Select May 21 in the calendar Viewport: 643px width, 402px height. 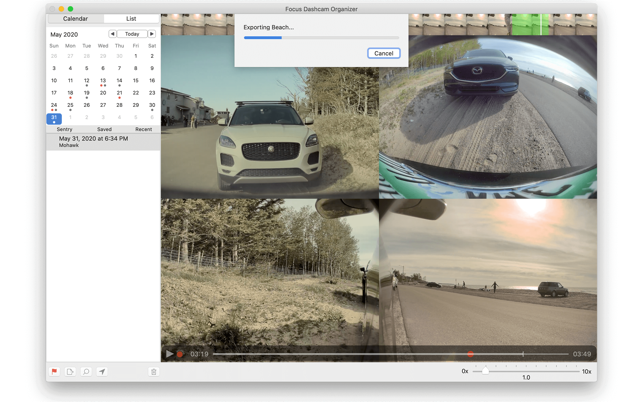point(119,93)
